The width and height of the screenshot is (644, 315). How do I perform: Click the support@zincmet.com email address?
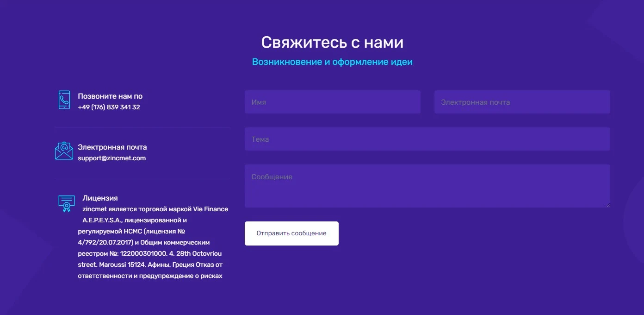click(111, 158)
